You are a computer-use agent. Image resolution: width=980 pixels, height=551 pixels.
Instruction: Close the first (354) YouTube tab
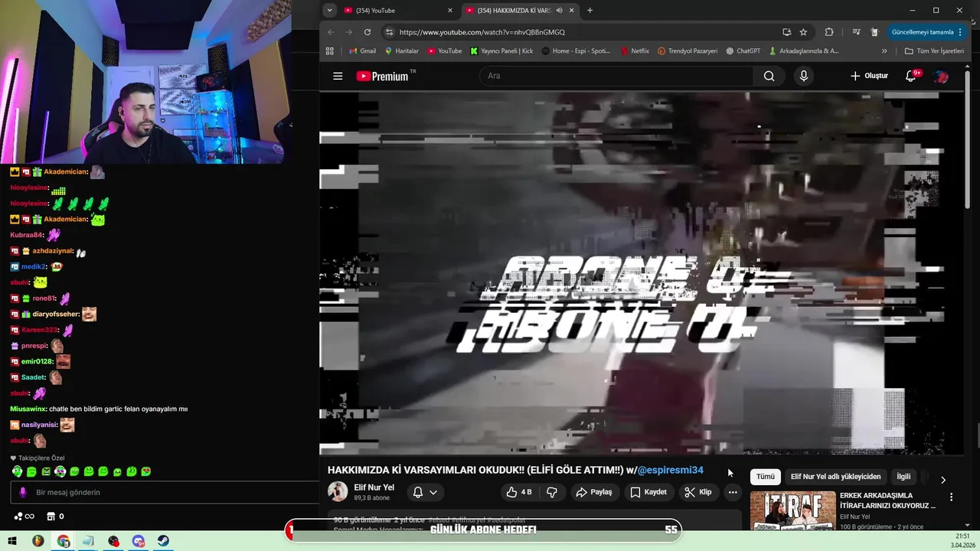click(x=450, y=10)
